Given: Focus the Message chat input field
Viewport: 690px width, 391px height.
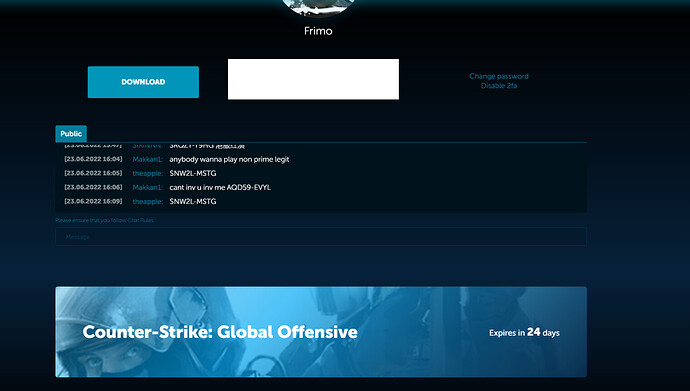Looking at the screenshot, I should coord(321,237).
